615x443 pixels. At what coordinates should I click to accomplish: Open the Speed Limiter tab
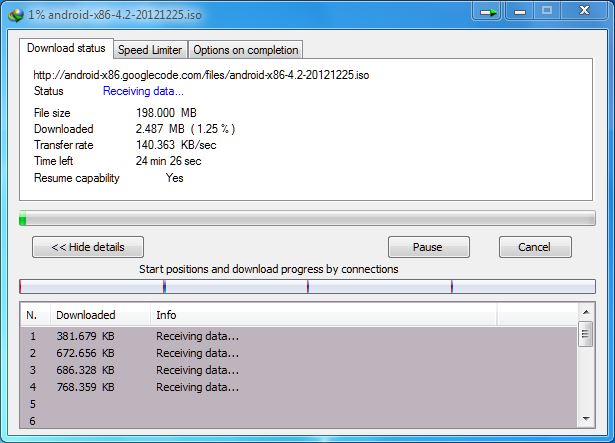[150, 50]
